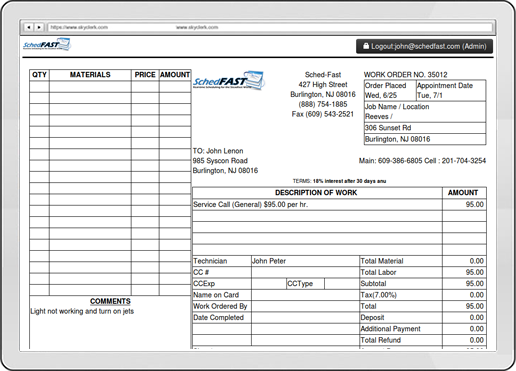The width and height of the screenshot is (516, 371).
Task: Click the browser back arrow button
Action: click(x=29, y=27)
